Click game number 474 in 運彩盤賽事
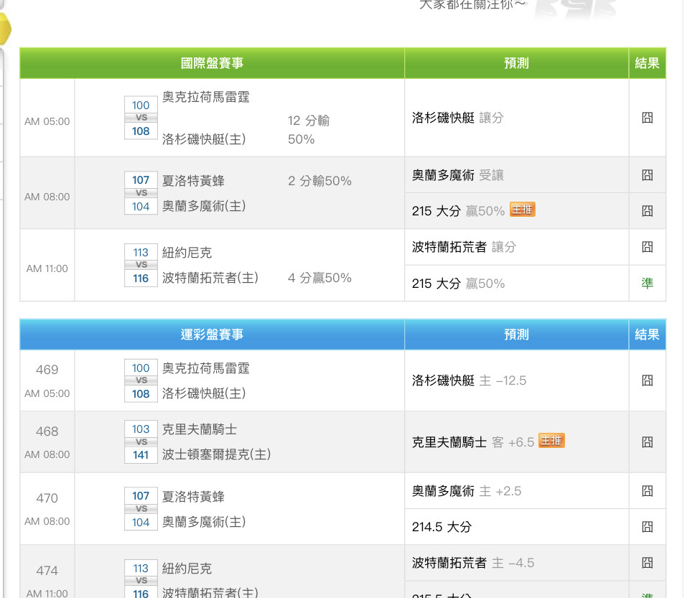 point(47,570)
